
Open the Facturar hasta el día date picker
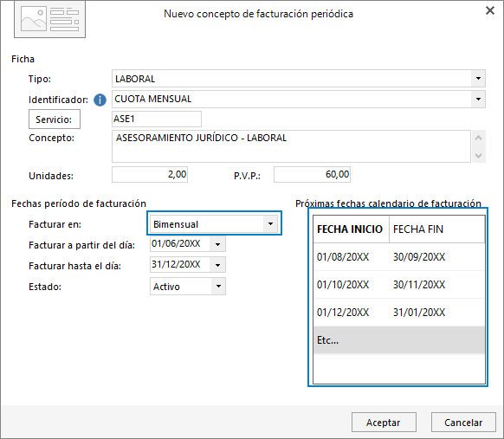217,265
